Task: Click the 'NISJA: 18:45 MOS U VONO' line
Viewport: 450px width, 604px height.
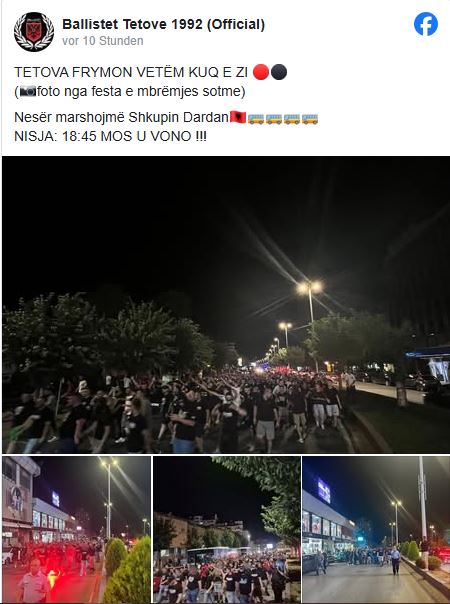Action: tap(110, 136)
